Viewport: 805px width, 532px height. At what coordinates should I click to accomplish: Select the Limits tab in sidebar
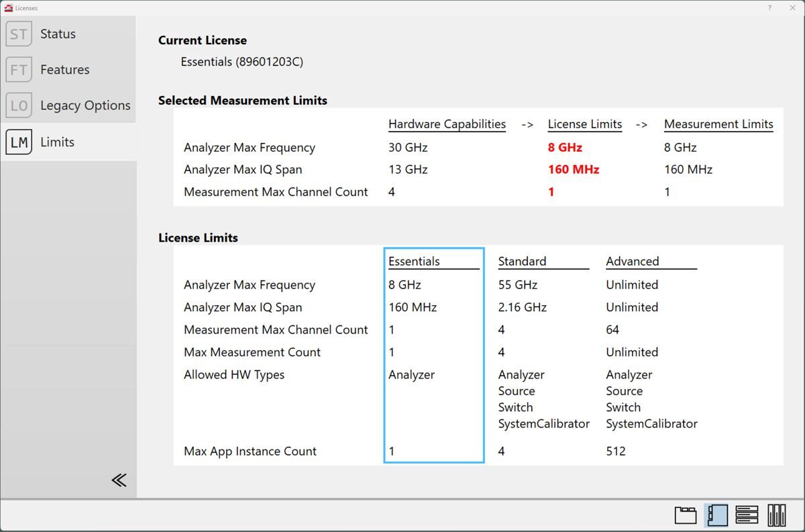(x=68, y=142)
